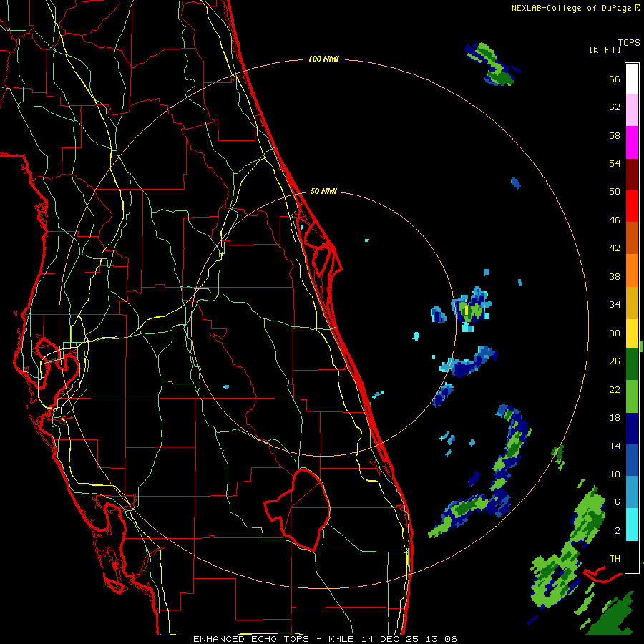Click the "62" legend value
Screen dimensions: 644x644
click(615, 107)
